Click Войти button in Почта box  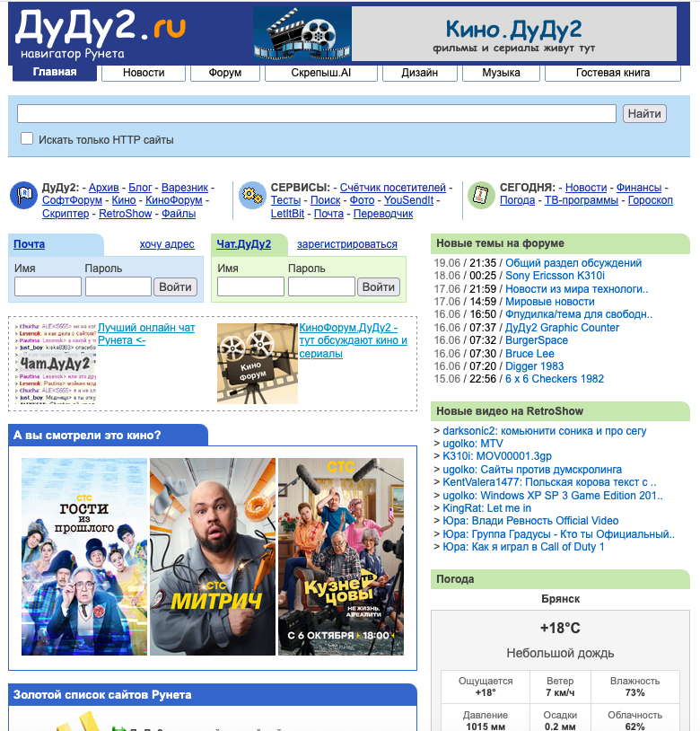(176, 286)
